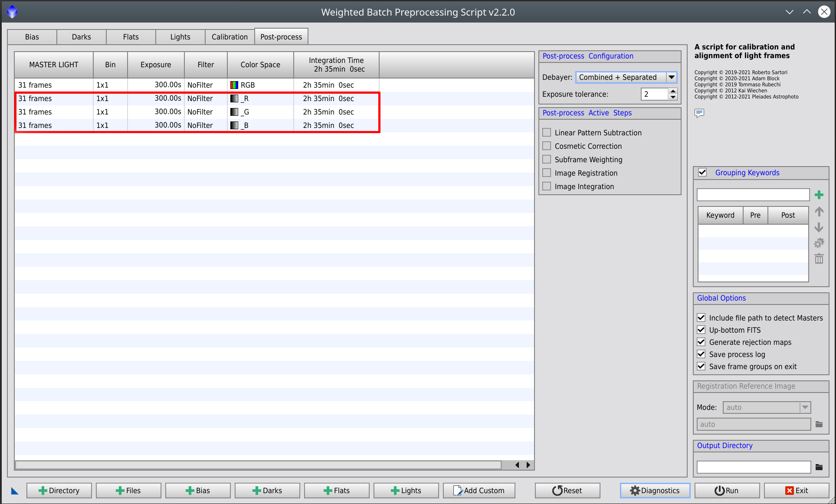Screen dimensions: 836x504
Task: Click the comment bubble icon below copyright
Action: (x=699, y=113)
